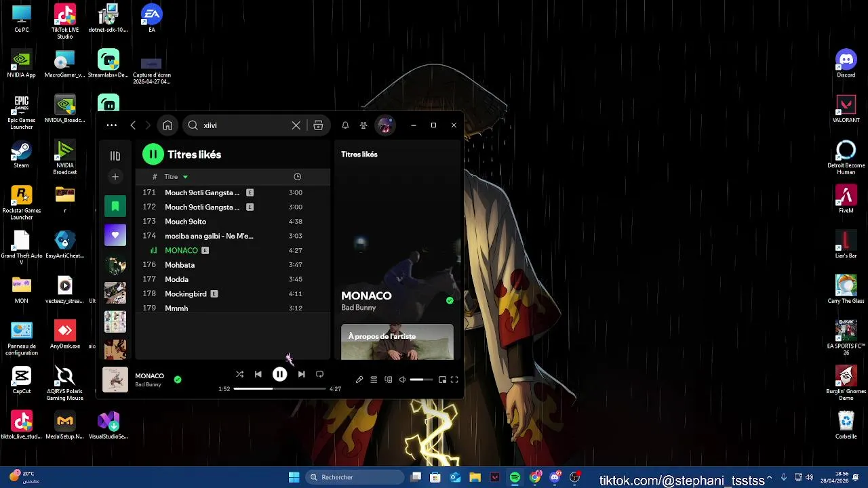Toggle shuffle in the player bar
868x488 pixels.
239,374
